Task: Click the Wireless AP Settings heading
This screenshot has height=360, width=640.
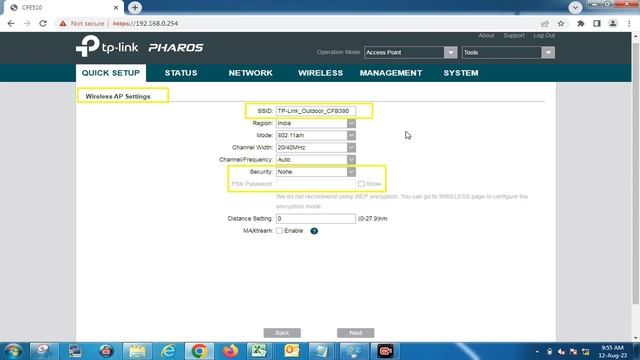Action: pos(118,96)
